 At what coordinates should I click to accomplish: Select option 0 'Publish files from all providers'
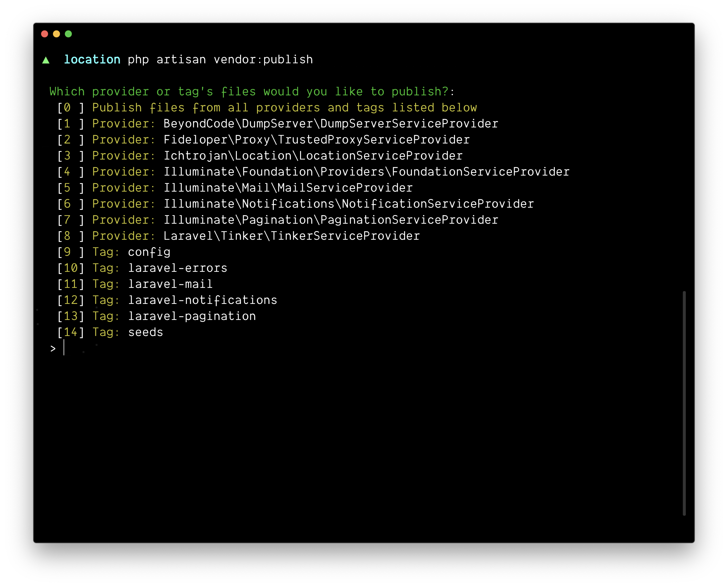click(x=267, y=108)
